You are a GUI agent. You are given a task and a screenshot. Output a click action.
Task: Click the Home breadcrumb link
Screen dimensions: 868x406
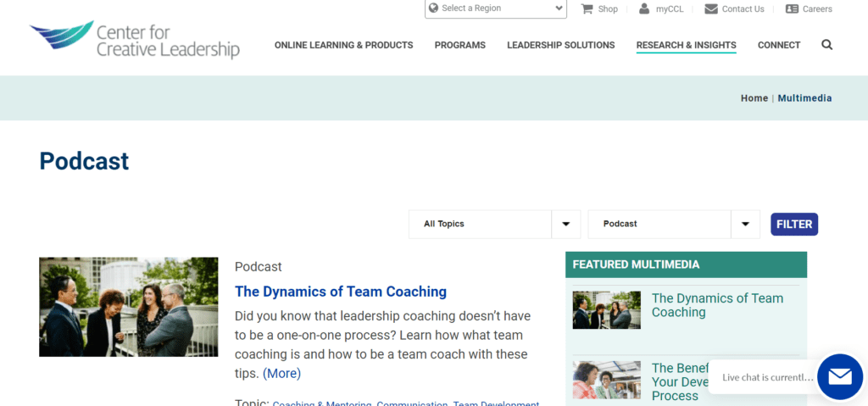pos(754,98)
